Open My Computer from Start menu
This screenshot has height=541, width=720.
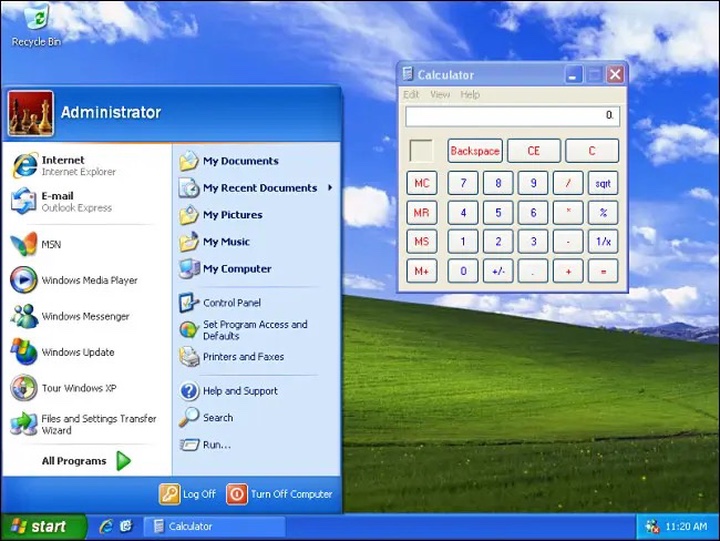239,269
